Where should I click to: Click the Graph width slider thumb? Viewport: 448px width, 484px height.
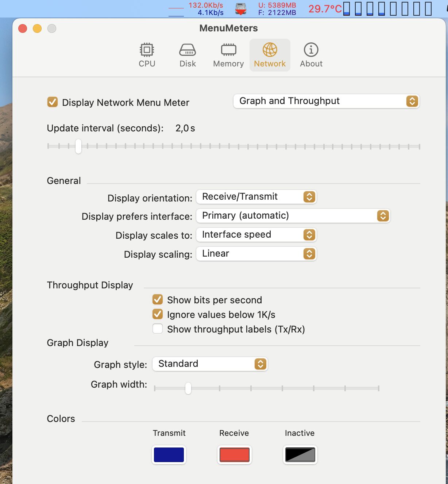(x=188, y=388)
